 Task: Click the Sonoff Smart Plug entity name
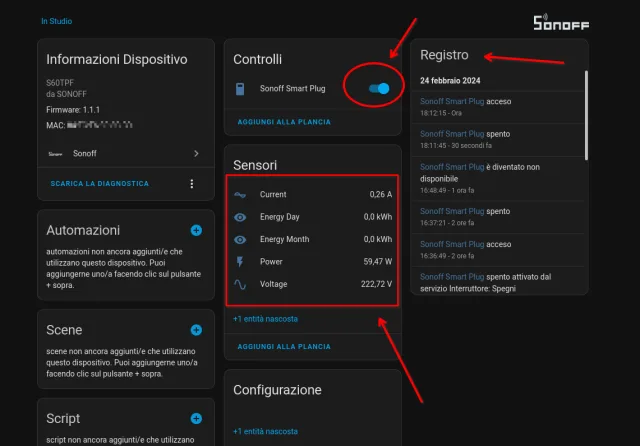click(293, 89)
